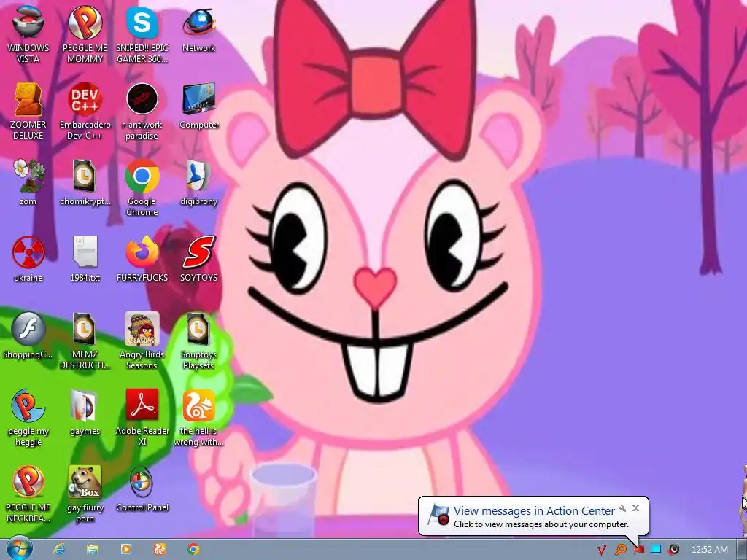This screenshot has width=747, height=560.
Task: Open Chrome from the taskbar
Action: (x=193, y=549)
